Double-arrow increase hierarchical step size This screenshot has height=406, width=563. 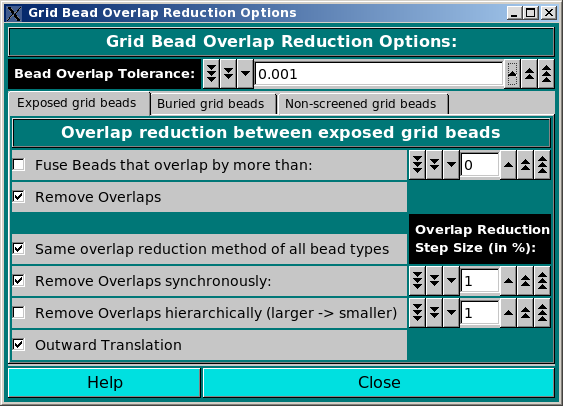pos(525,313)
